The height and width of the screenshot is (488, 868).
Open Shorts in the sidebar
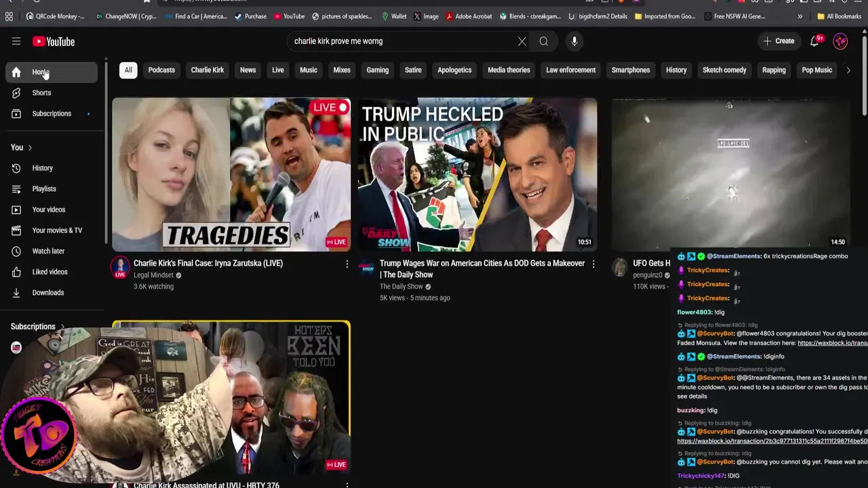point(51,93)
